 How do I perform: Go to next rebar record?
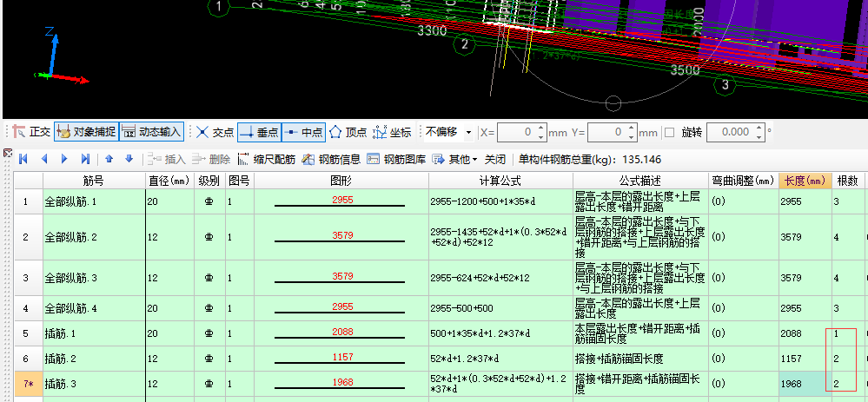click(x=65, y=159)
